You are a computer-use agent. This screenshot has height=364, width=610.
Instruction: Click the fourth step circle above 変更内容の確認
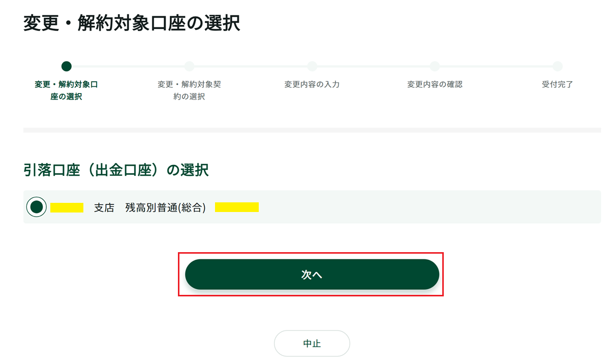point(435,66)
